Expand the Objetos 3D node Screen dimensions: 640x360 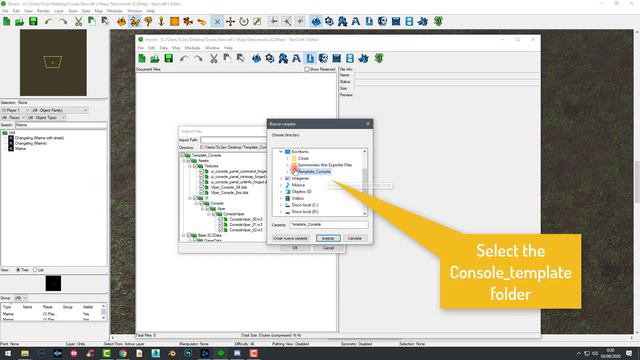click(281, 191)
